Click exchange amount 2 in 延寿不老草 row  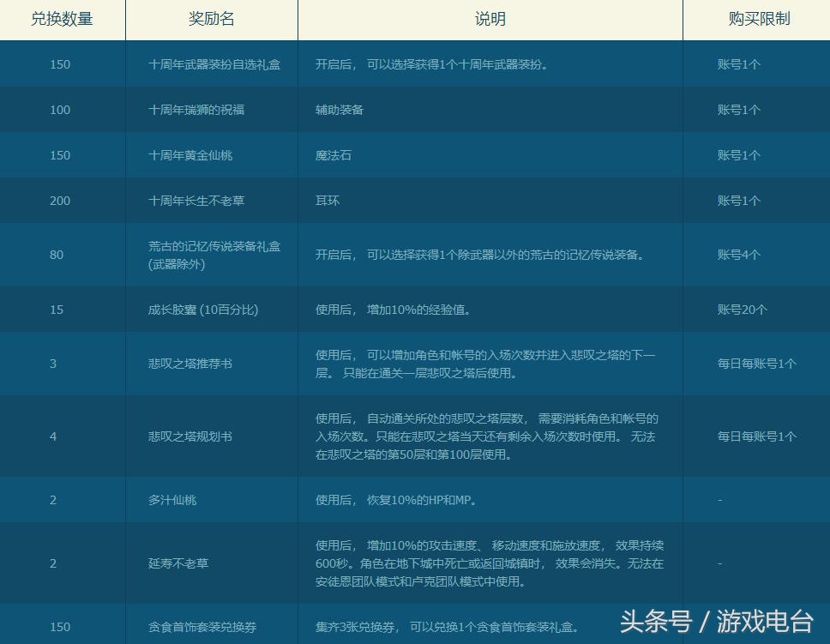tap(53, 563)
